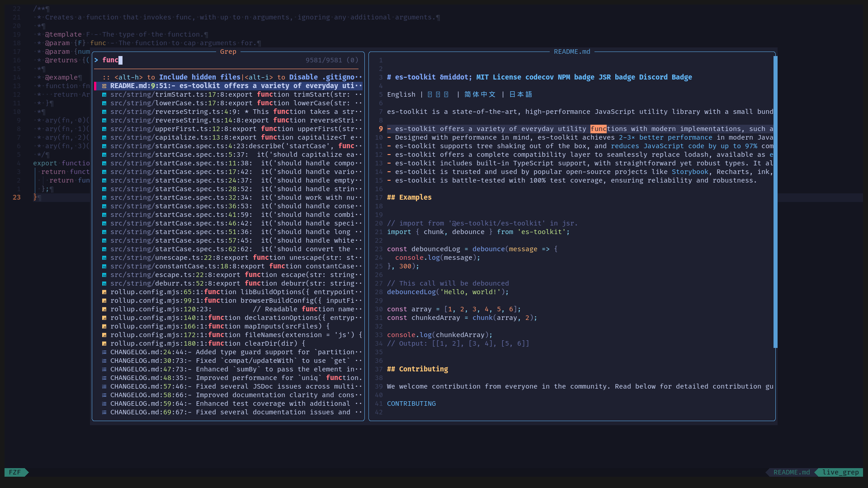Image resolution: width=868 pixels, height=488 pixels.
Task: Click the TypeScript icon beside deburr.ts:52 result
Action: [x=104, y=283]
